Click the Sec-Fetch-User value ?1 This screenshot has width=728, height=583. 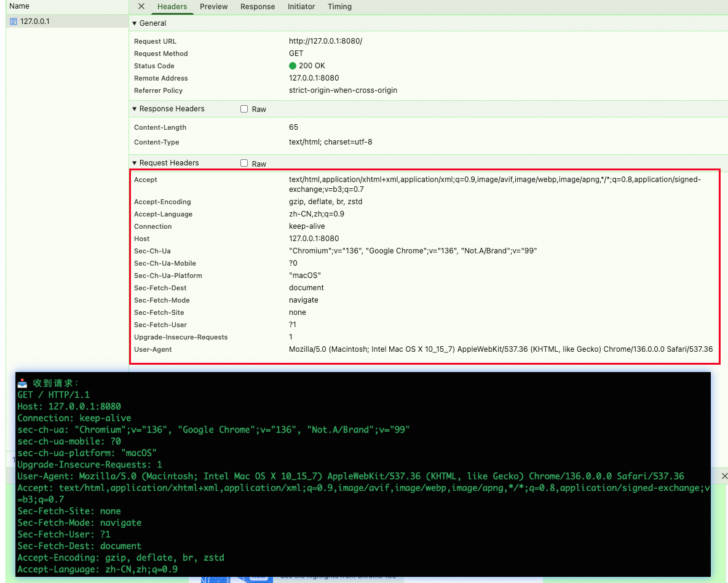tap(293, 325)
